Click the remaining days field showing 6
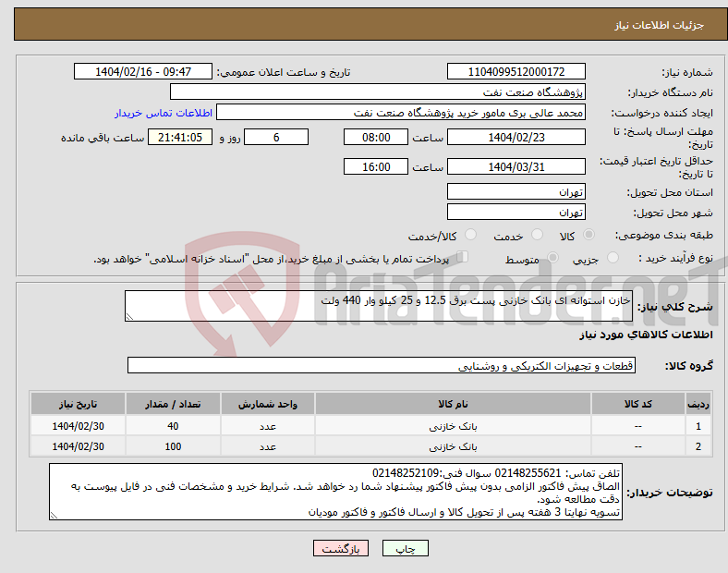The image size is (728, 573). click(276, 137)
